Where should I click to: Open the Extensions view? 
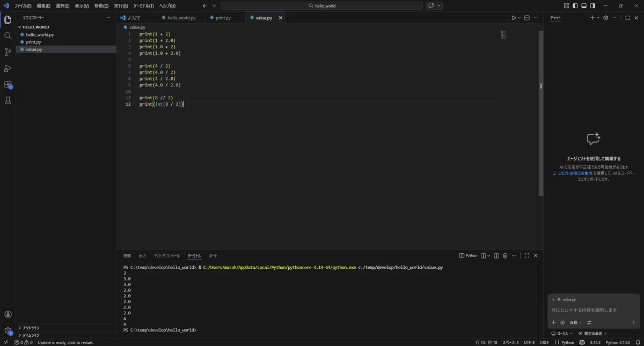coord(8,84)
